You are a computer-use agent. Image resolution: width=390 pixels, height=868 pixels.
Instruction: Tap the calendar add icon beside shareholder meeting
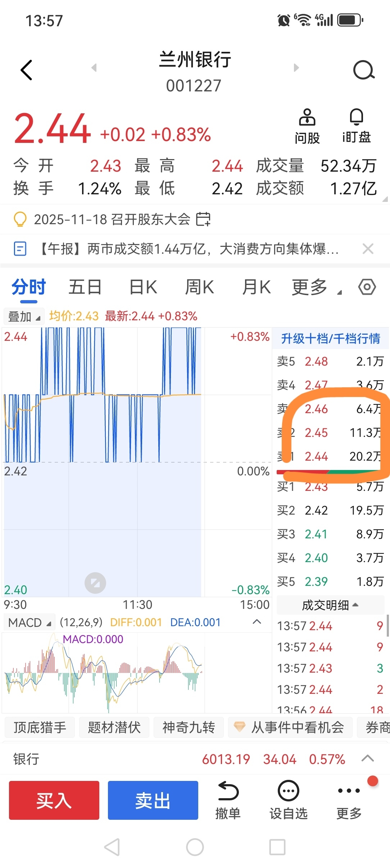click(203, 219)
